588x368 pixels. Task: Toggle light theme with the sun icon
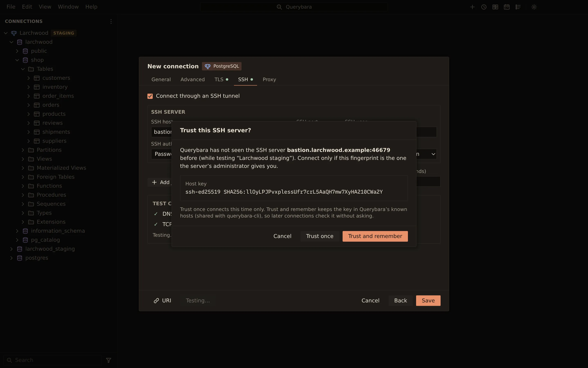tap(534, 7)
